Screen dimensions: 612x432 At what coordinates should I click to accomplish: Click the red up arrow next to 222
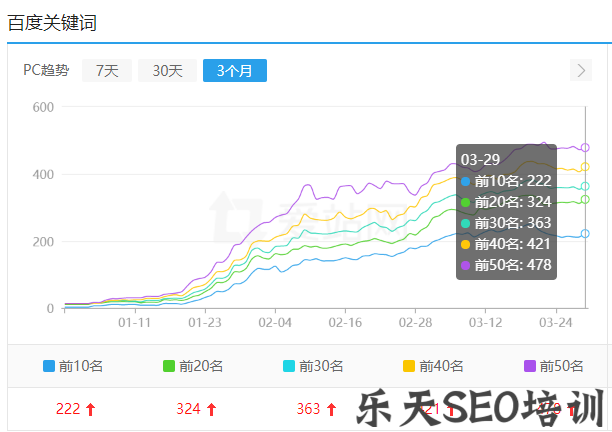click(90, 409)
